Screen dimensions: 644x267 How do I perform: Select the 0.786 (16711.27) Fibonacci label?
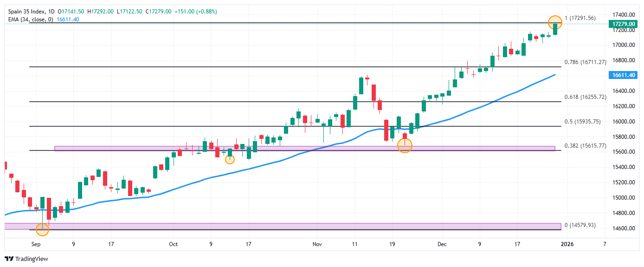585,62
